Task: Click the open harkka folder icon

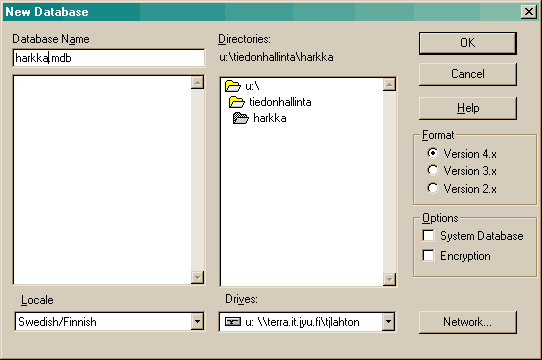Action: 241,118
